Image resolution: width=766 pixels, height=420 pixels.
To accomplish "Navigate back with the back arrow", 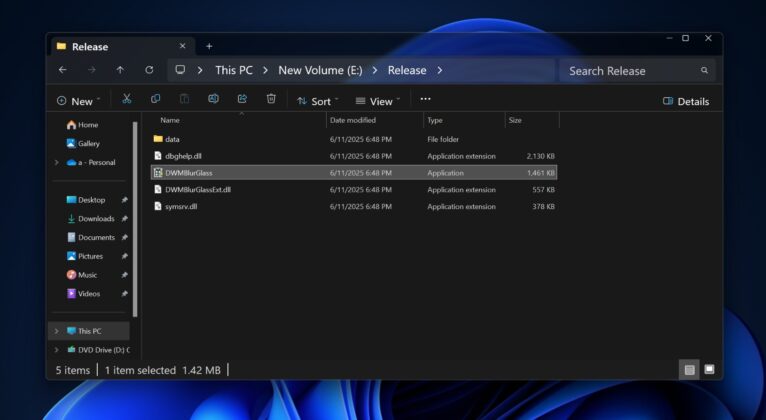I will [63, 70].
